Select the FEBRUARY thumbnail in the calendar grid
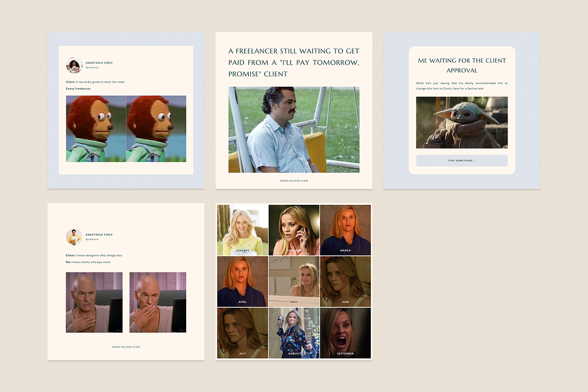 point(294,230)
